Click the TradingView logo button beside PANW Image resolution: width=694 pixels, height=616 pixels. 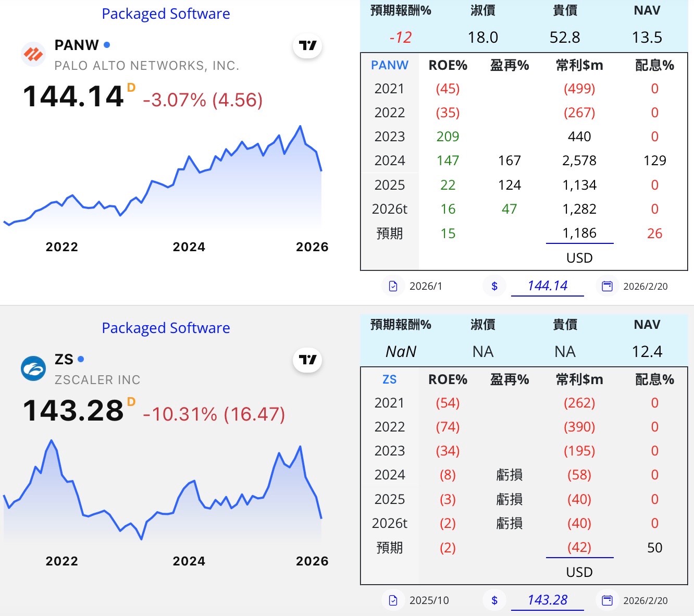307,46
